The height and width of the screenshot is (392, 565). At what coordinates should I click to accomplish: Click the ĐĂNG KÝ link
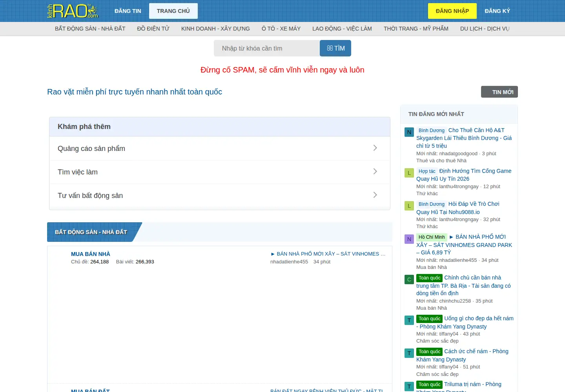(498, 11)
